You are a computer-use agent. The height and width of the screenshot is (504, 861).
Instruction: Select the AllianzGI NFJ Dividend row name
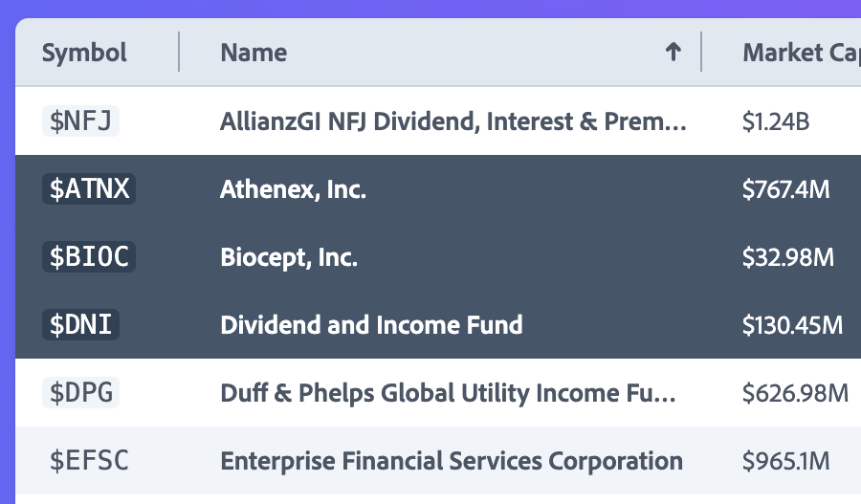[453, 121]
